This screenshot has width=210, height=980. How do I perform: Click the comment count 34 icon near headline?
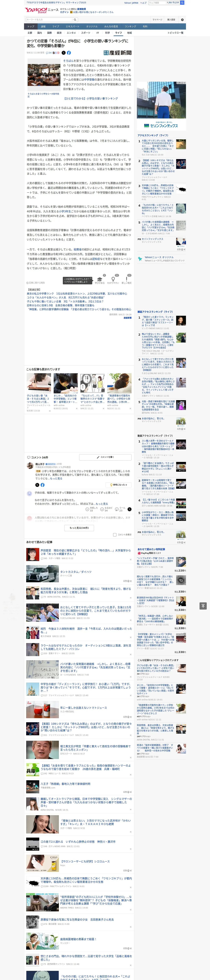(48, 53)
